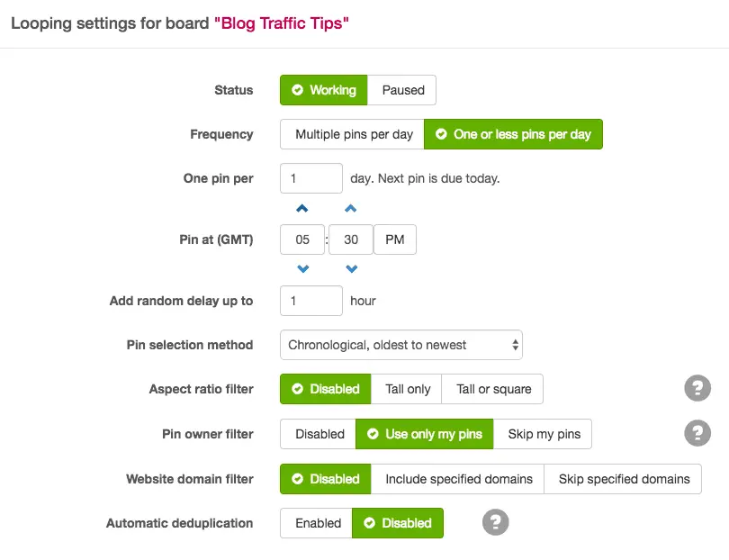Open the pin owner filter help
This screenshot has height=560, width=729.
tap(697, 433)
